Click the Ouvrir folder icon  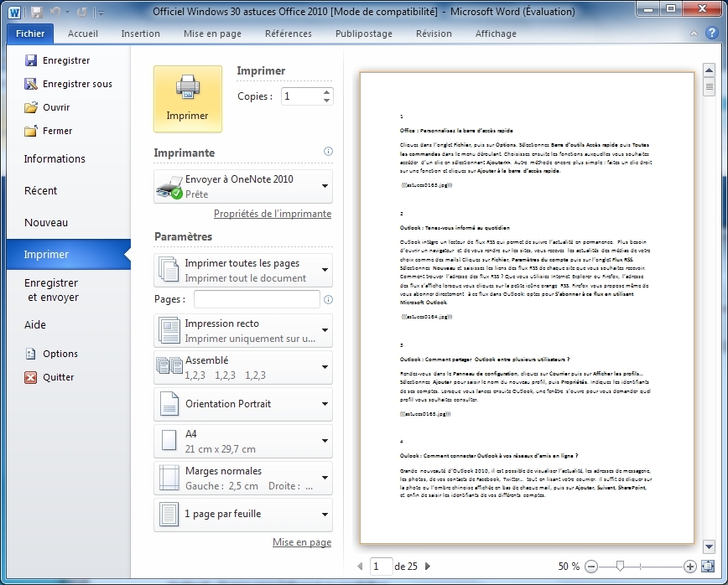tap(31, 107)
